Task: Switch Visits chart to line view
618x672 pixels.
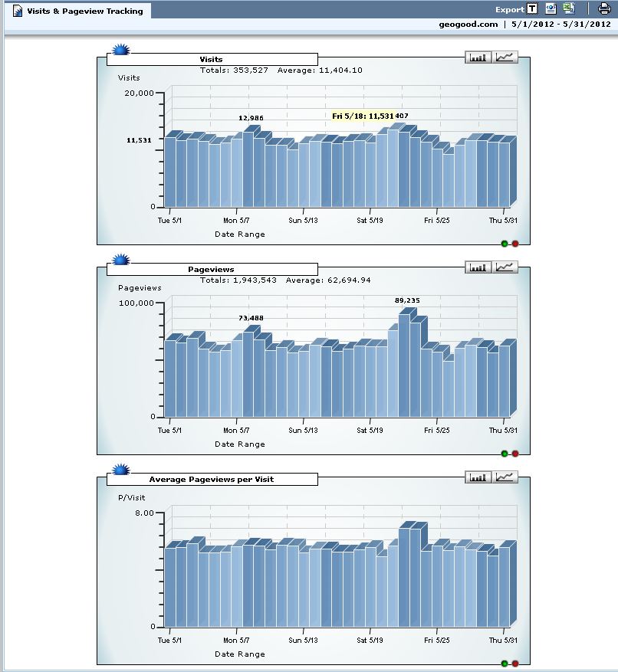Action: (x=506, y=57)
